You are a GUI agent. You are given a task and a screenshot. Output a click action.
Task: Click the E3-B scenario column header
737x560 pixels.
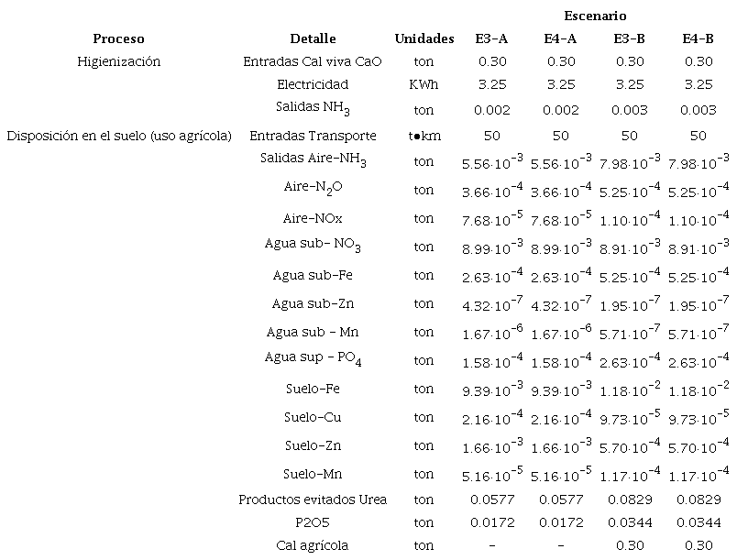click(629, 38)
